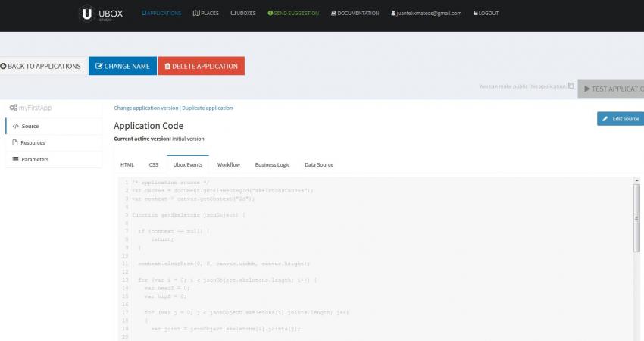The height and width of the screenshot is (341, 644).
Task: Click the 'Application Code' heading
Action: pos(148,126)
